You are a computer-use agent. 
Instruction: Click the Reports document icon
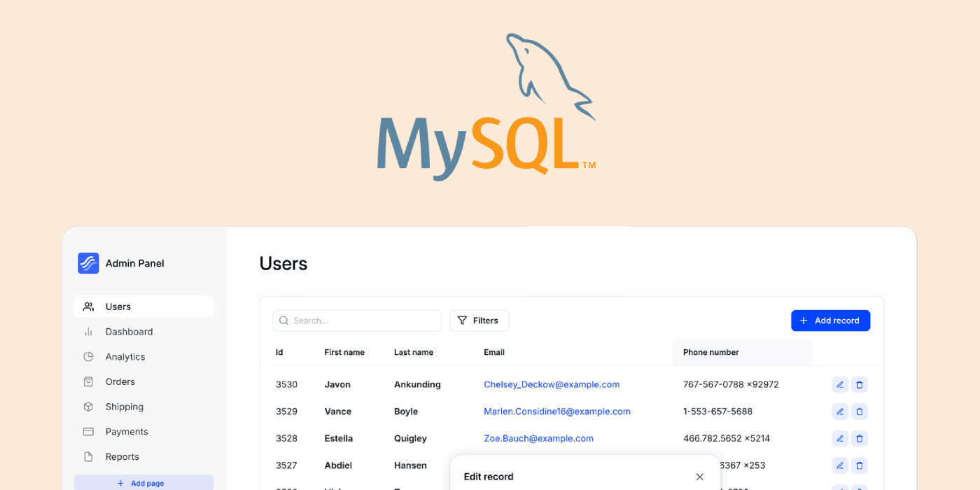pos(88,456)
